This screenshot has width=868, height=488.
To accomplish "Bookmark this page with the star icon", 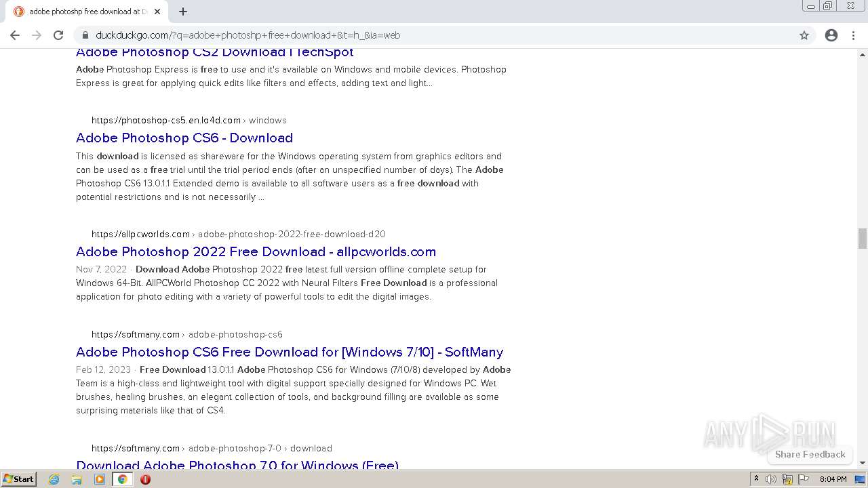I will [x=804, y=35].
